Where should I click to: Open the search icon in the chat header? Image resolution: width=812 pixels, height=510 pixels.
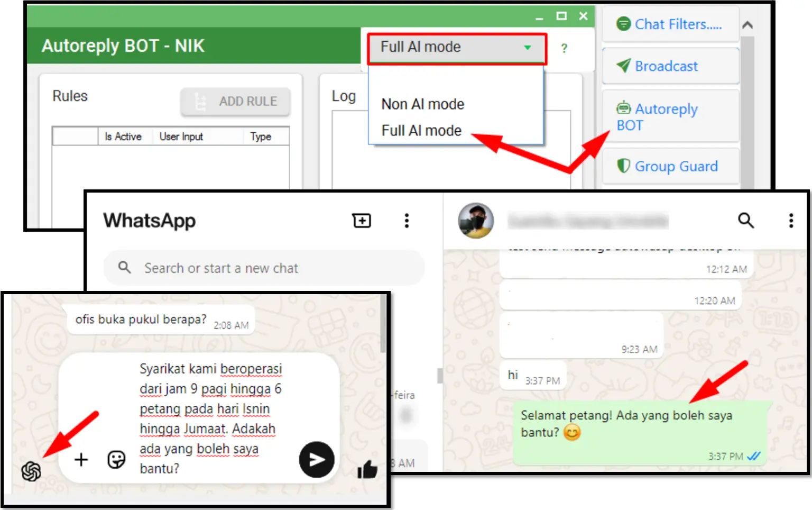(746, 221)
